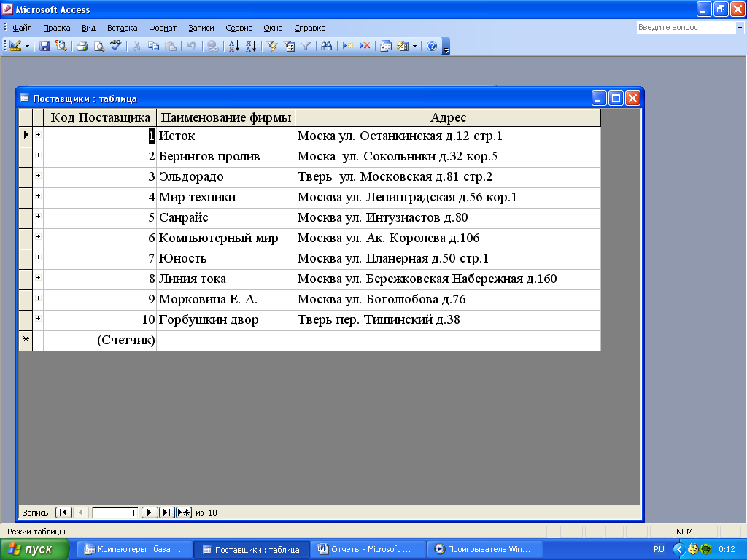This screenshot has width=747, height=560.
Task: Expand subdatasheet for Эльдорадо row
Action: pyautogui.click(x=38, y=176)
